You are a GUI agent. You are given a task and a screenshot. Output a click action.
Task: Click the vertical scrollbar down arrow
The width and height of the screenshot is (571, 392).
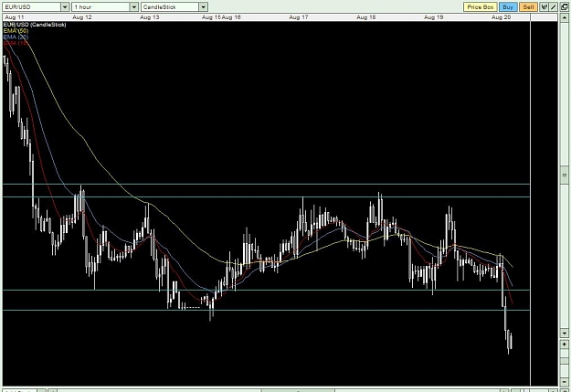565,333
